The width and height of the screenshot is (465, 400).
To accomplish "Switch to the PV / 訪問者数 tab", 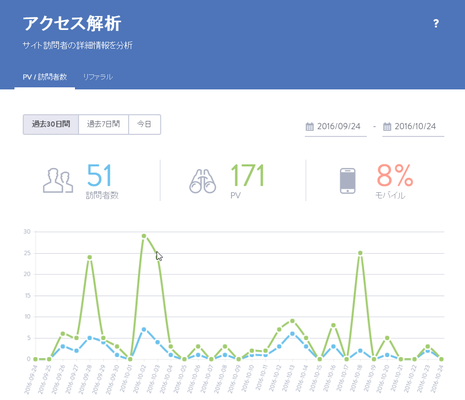I will (45, 77).
